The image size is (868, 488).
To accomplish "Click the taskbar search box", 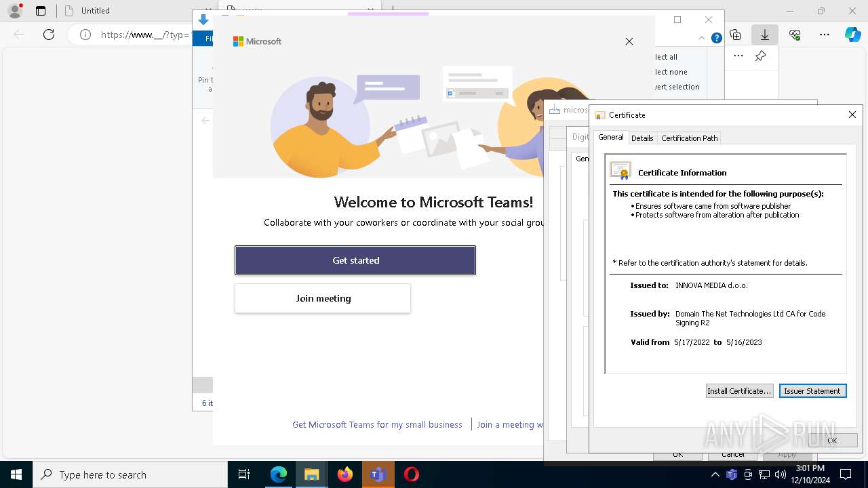I will point(130,474).
